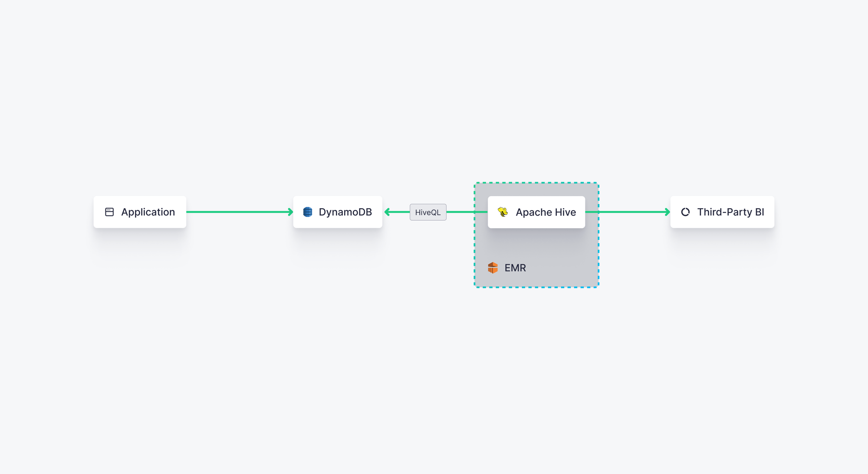Click the Third-Party BI circular icon
Viewport: 868px width, 474px height.
[685, 212]
